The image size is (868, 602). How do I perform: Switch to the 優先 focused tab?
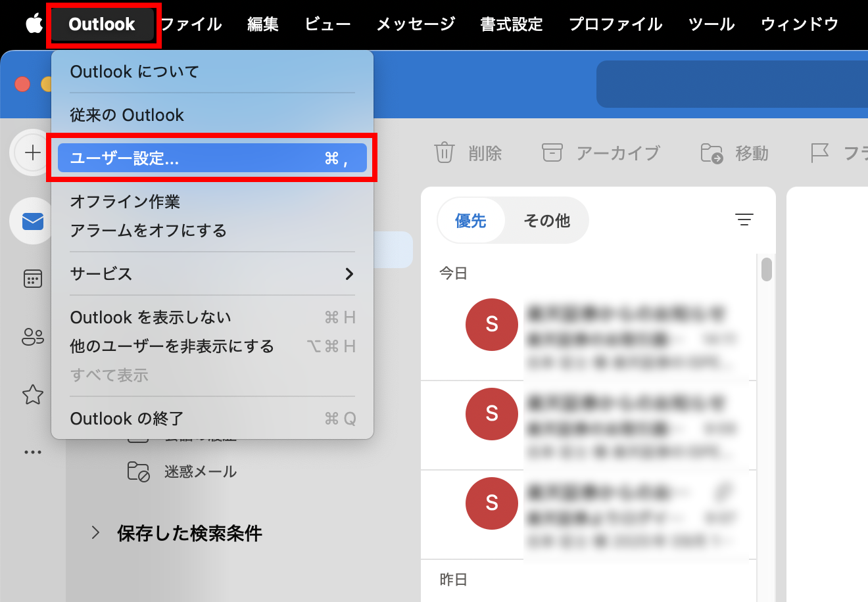[x=471, y=221]
